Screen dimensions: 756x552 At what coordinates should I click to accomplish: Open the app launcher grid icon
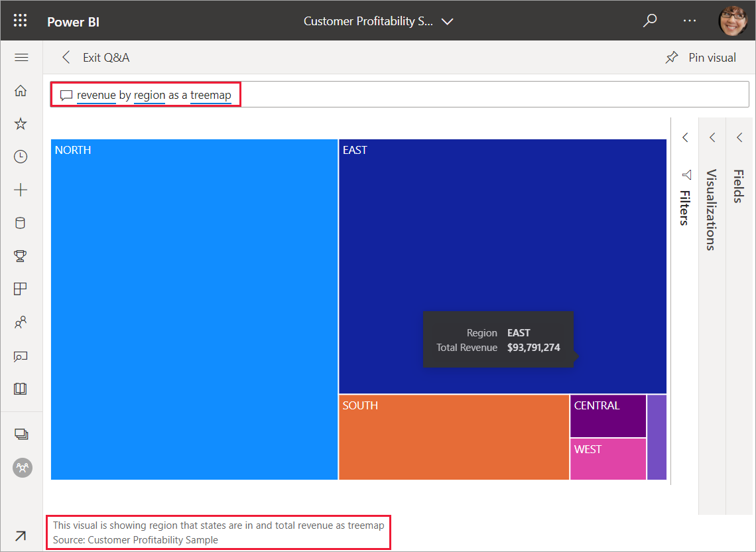coord(21,21)
